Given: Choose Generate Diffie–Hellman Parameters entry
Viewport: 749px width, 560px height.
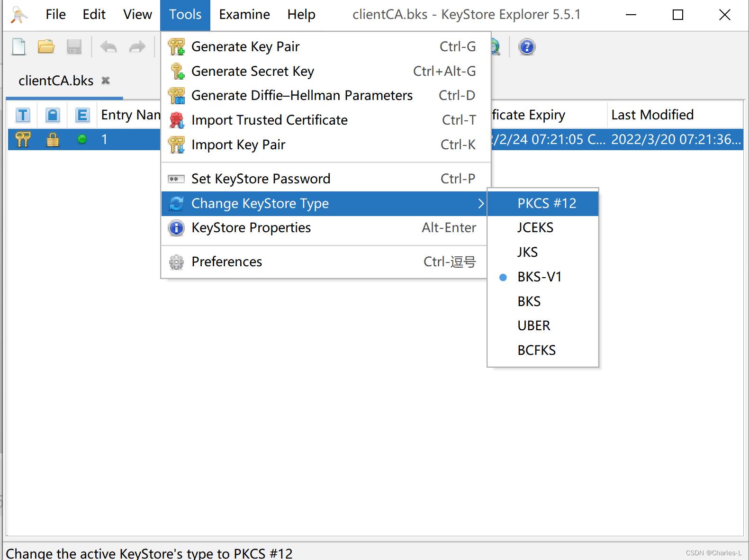Looking at the screenshot, I should (326, 95).
